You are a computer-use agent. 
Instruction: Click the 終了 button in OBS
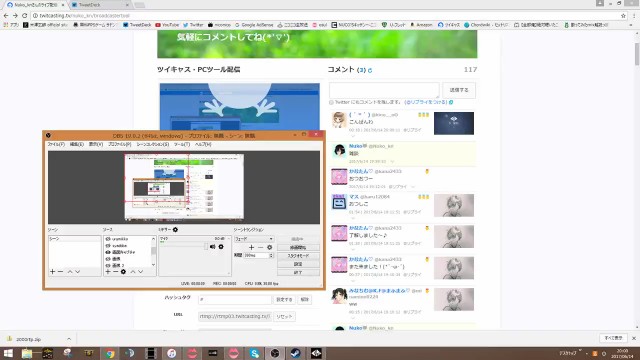click(x=298, y=272)
